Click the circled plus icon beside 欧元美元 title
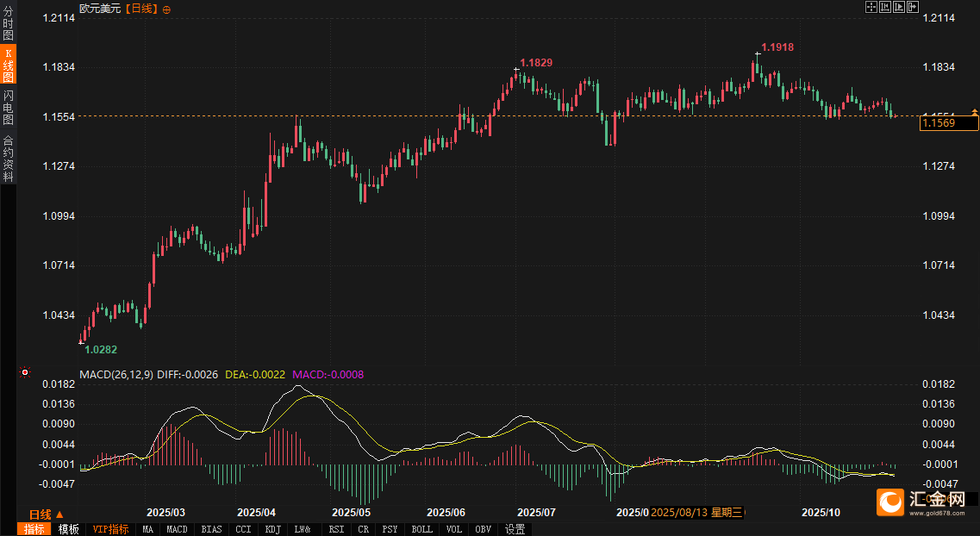This screenshot has width=980, height=536. (x=166, y=9)
